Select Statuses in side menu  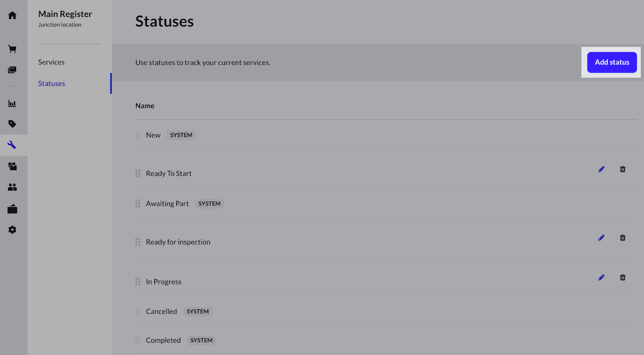click(x=52, y=83)
